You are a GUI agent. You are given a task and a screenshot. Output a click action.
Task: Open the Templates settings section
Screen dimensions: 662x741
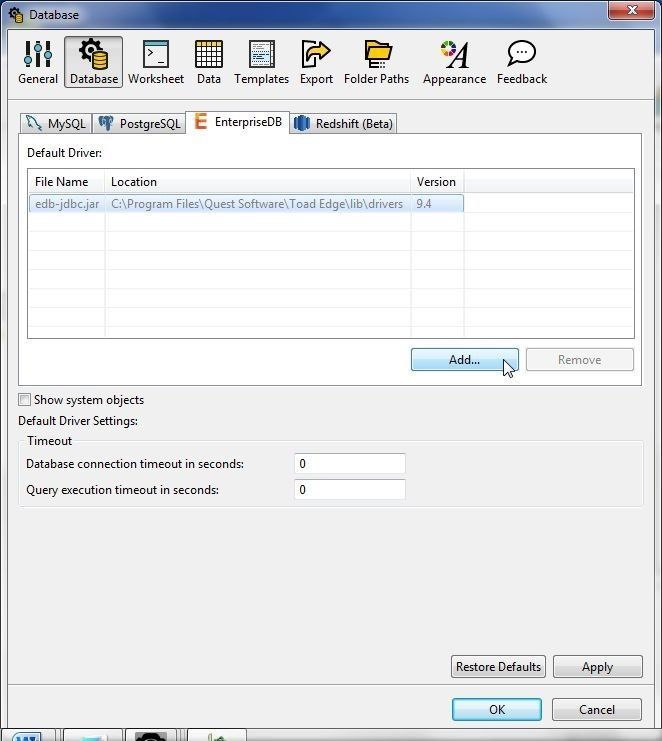click(x=261, y=62)
